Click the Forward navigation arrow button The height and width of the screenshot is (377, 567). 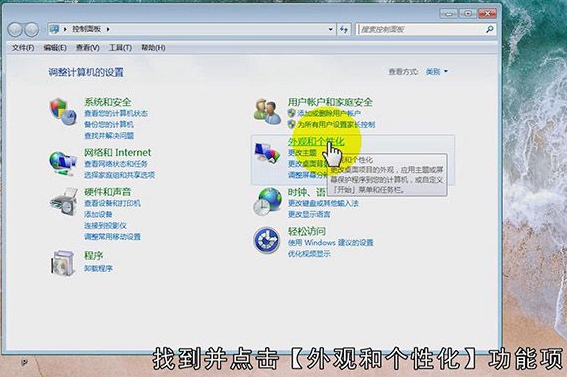coord(31,30)
